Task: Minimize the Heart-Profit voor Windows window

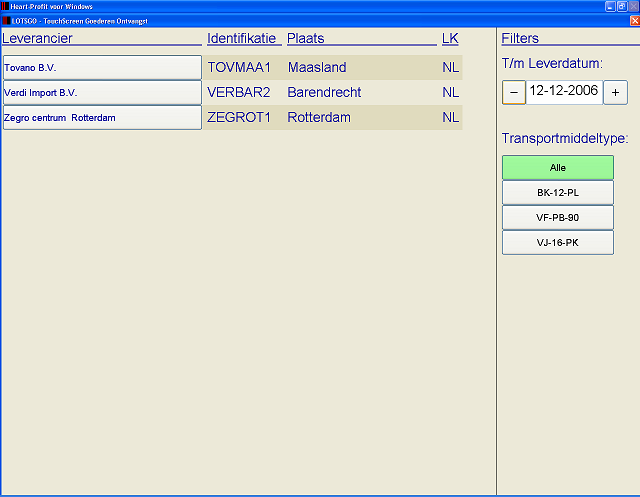Action: coord(610,6)
